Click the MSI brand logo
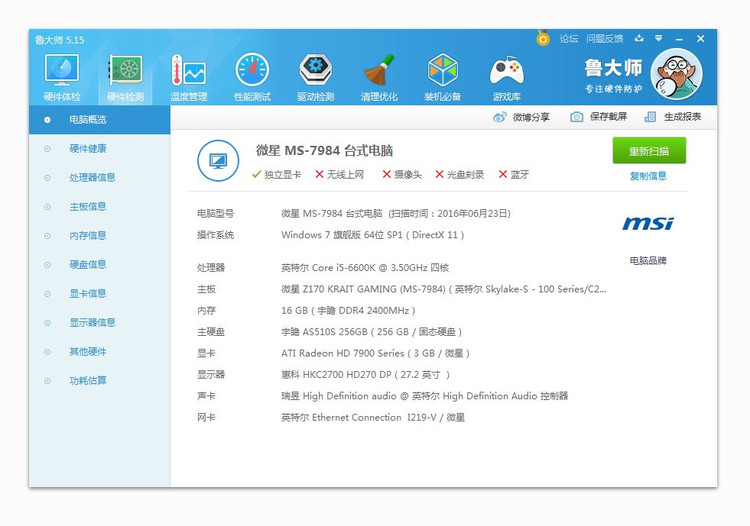 tap(647, 224)
